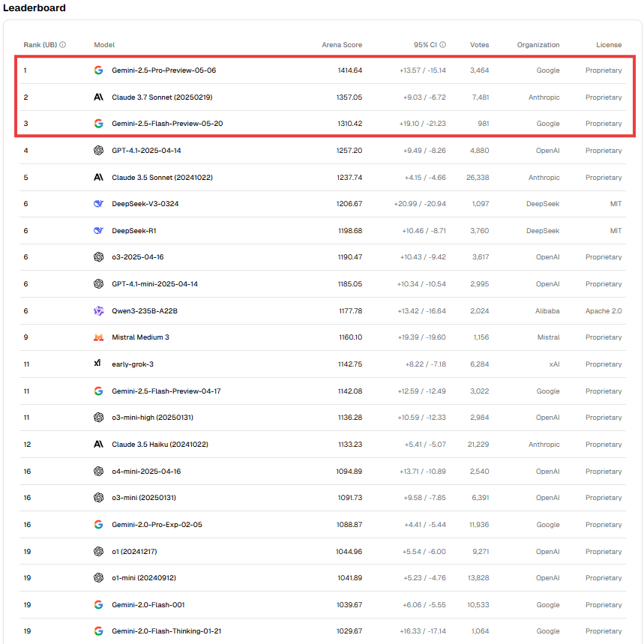The image size is (644, 644).
Task: Sort by the Model column header
Action: [104, 45]
